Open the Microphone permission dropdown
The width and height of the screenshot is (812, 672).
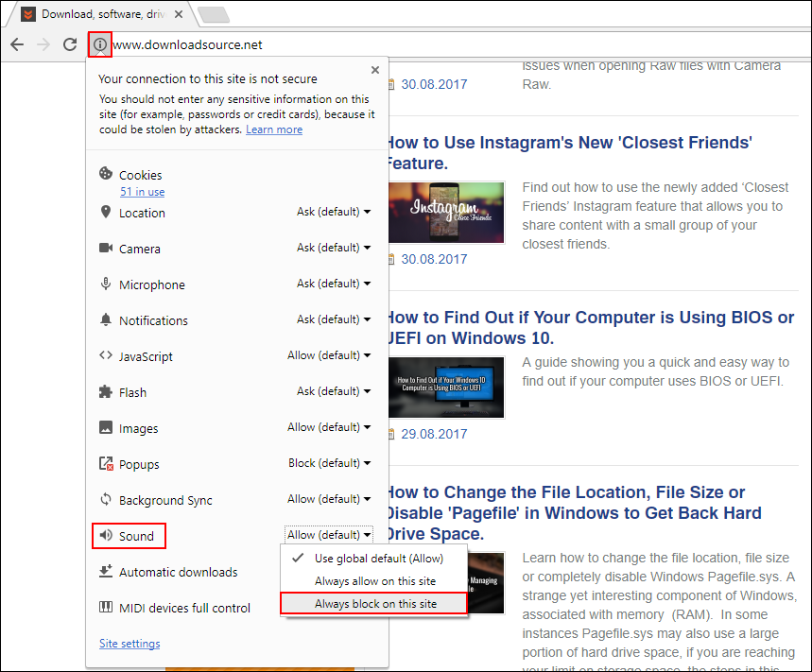(x=334, y=284)
